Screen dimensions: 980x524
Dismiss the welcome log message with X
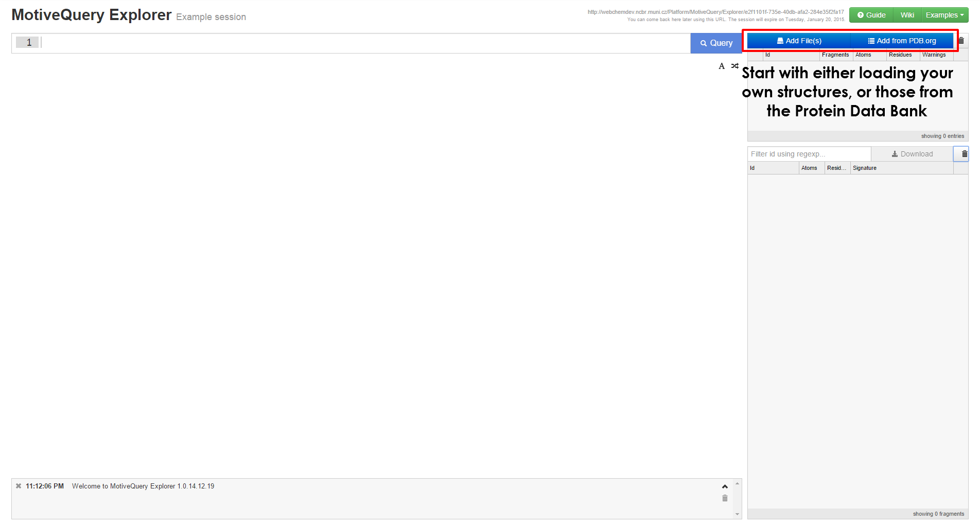click(x=19, y=486)
